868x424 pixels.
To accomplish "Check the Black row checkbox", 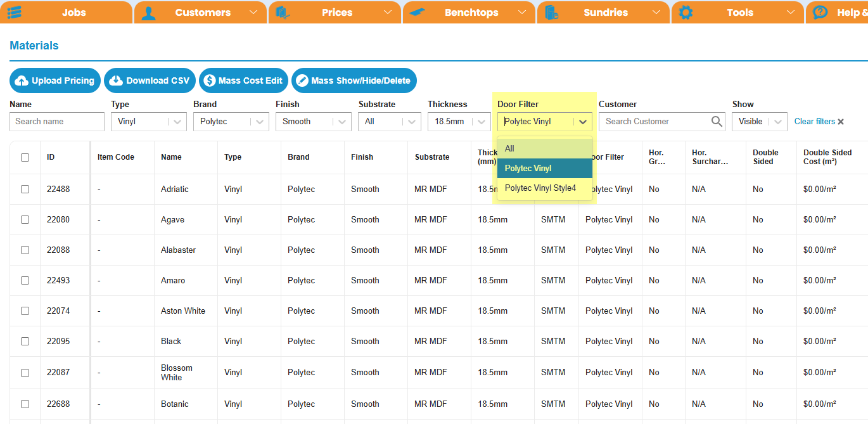I will pos(25,341).
